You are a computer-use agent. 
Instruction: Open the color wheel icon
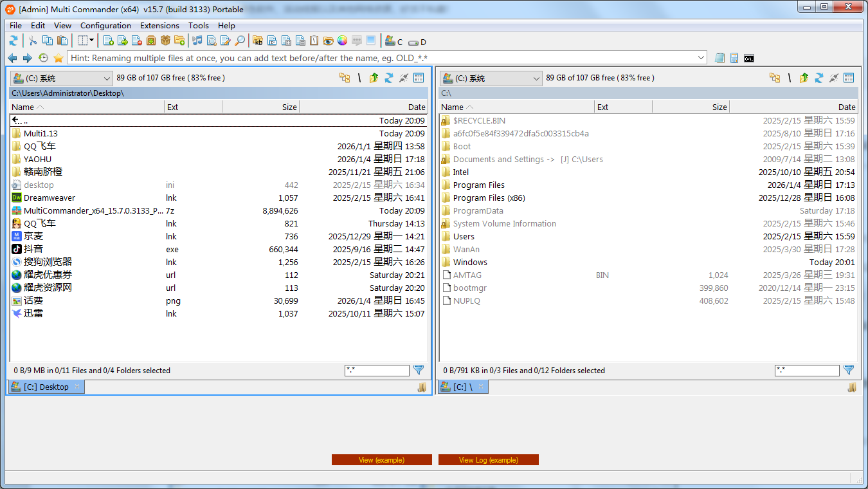tap(342, 41)
